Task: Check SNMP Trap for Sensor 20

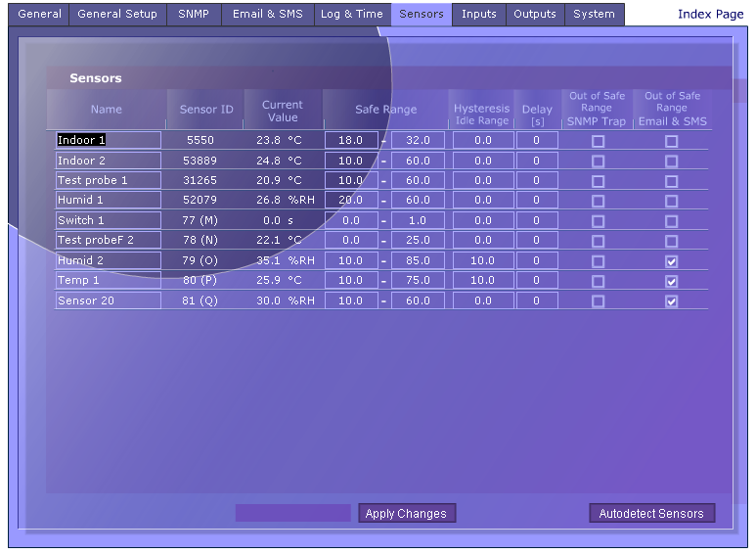Action: coord(598,301)
